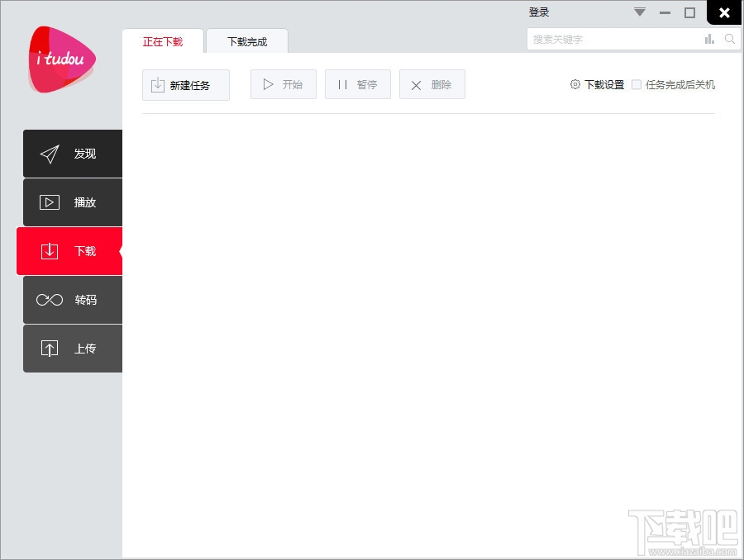Click inside the 搜索关键字 search field

click(x=612, y=39)
